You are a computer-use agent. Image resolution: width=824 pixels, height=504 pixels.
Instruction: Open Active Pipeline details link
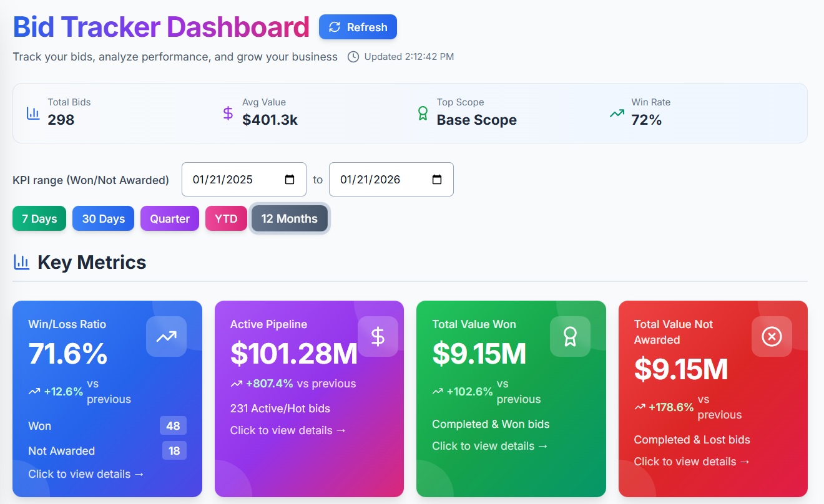[x=288, y=430]
